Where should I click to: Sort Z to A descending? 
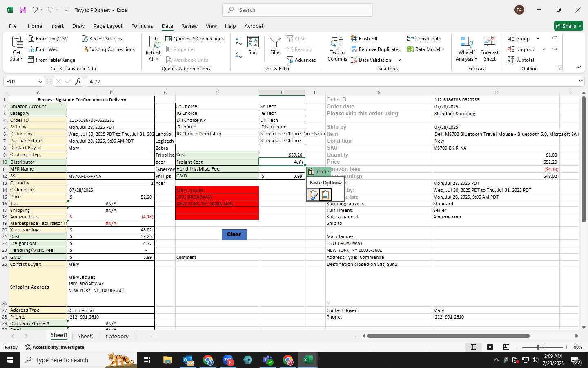(239, 54)
